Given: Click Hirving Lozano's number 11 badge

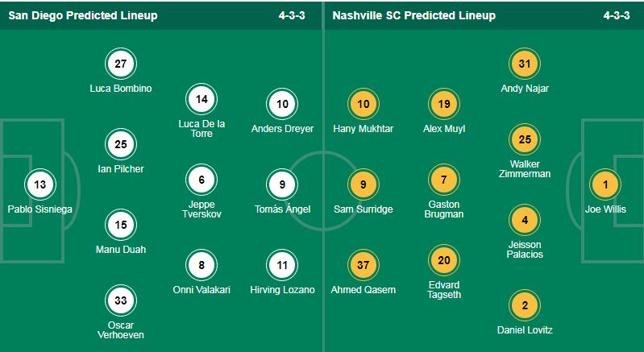Looking at the screenshot, I should 282,265.
